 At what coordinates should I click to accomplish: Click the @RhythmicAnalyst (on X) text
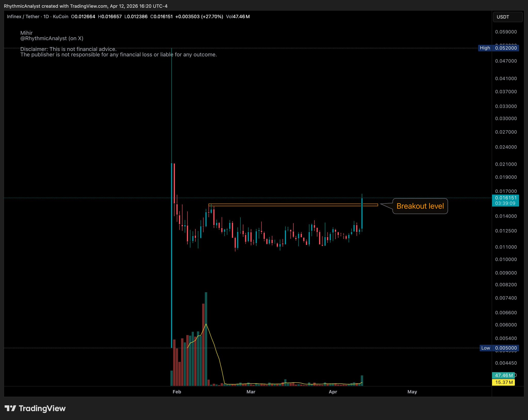(52, 38)
